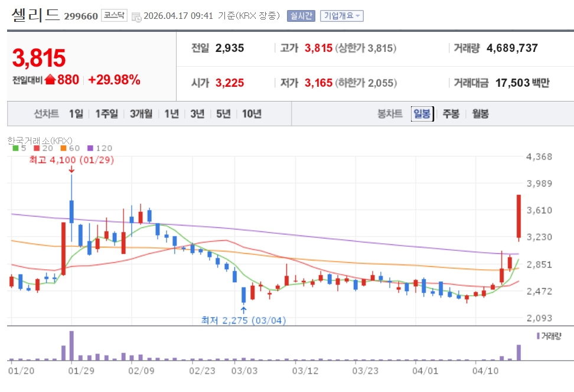Screen dimensions: 574x392
Task: Select the 3개월 line chart tab
Action: click(141, 114)
